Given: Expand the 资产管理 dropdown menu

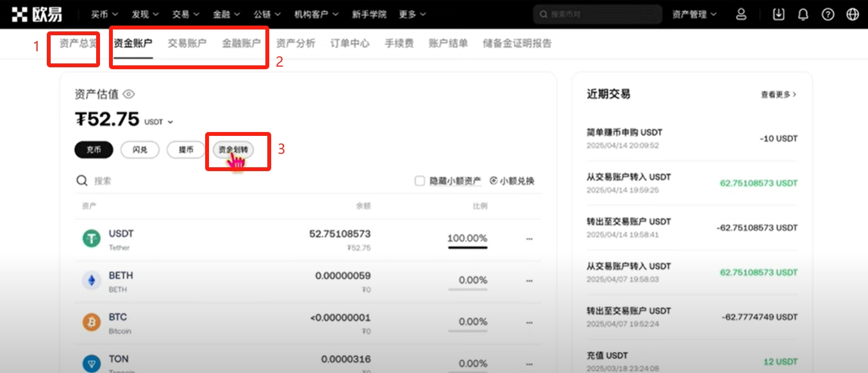Looking at the screenshot, I should pyautogui.click(x=694, y=14).
